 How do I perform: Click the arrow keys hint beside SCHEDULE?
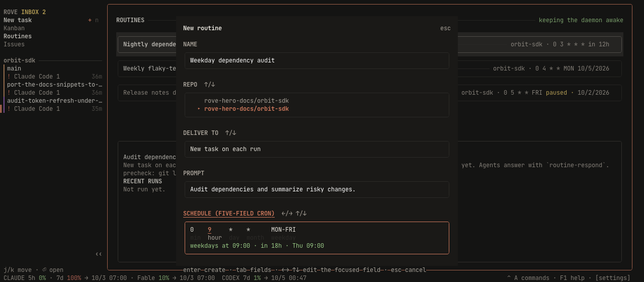pos(294,214)
